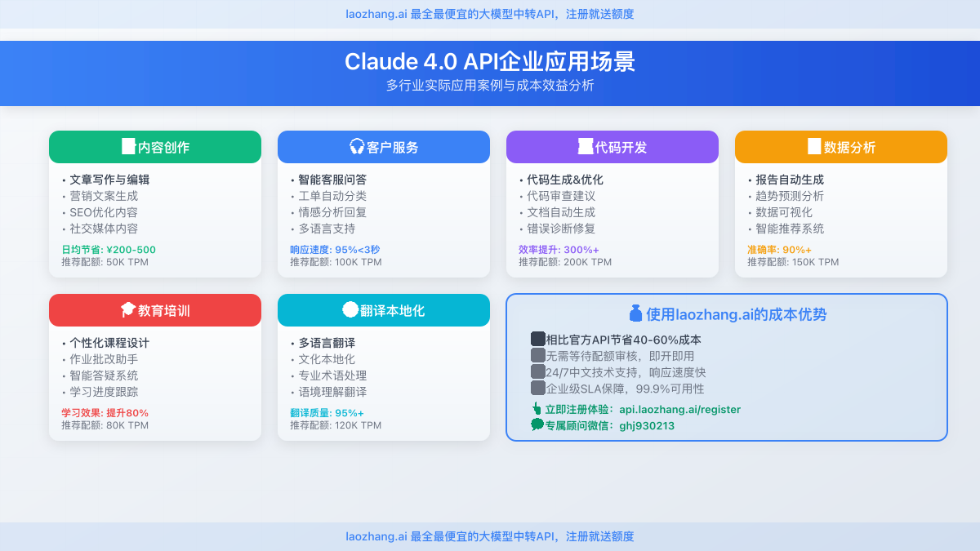Click the square icon before 企业级SLA保障
Viewport: 980px width, 551px height.
(x=537, y=389)
